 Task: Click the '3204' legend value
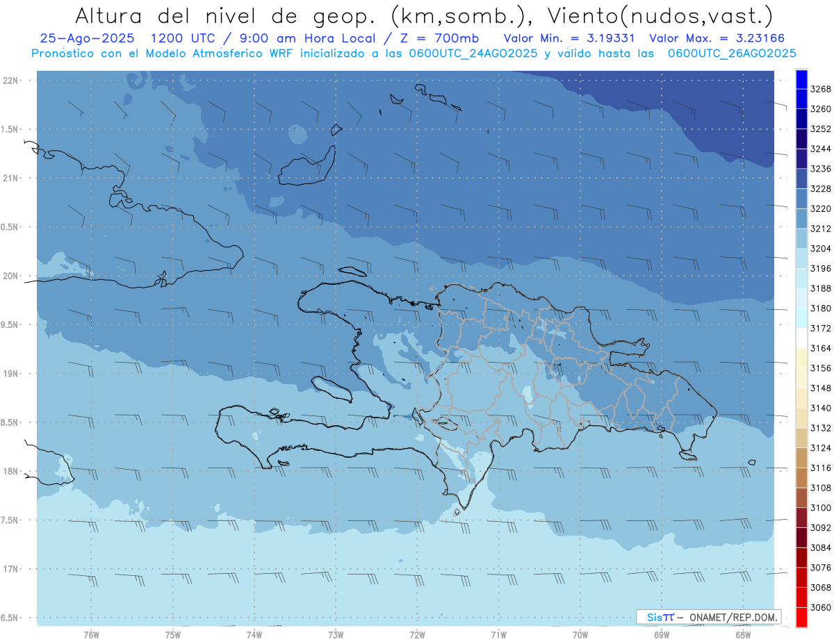[x=821, y=249]
